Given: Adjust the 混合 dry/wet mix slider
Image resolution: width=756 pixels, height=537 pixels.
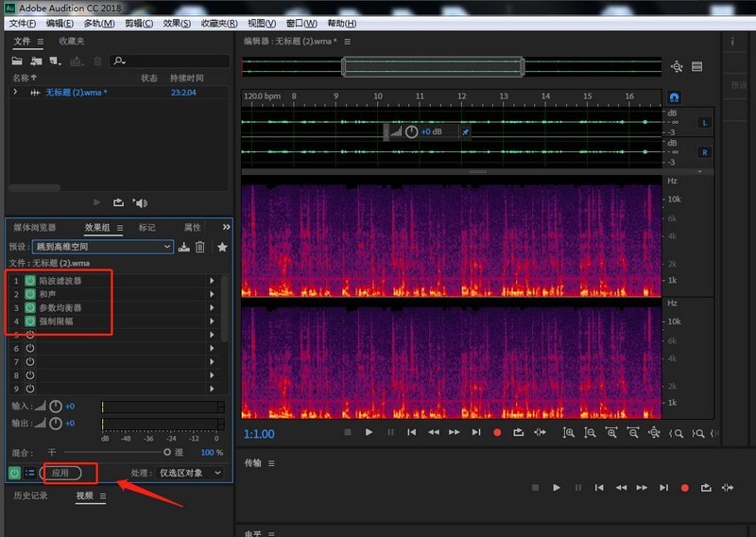Looking at the screenshot, I should tap(167, 452).
